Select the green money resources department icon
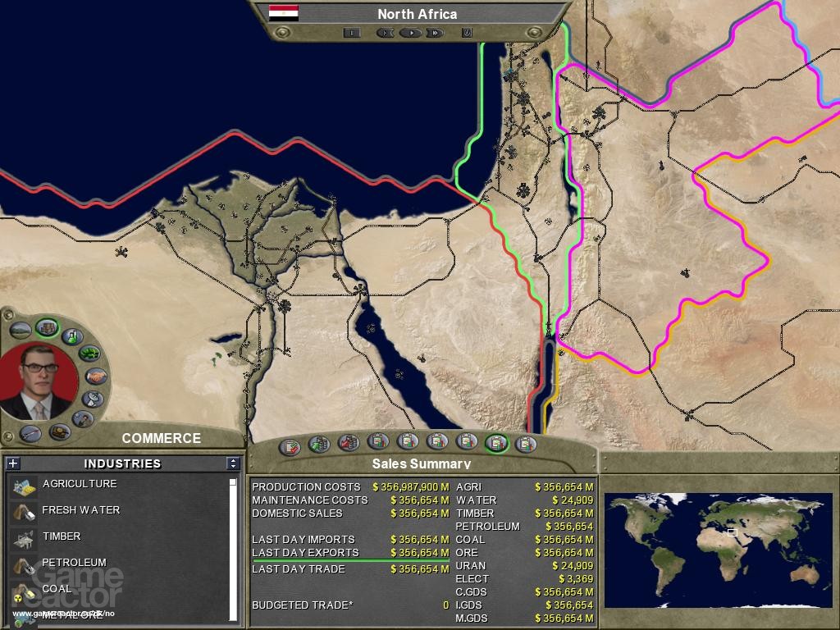The image size is (840, 630). [89, 354]
